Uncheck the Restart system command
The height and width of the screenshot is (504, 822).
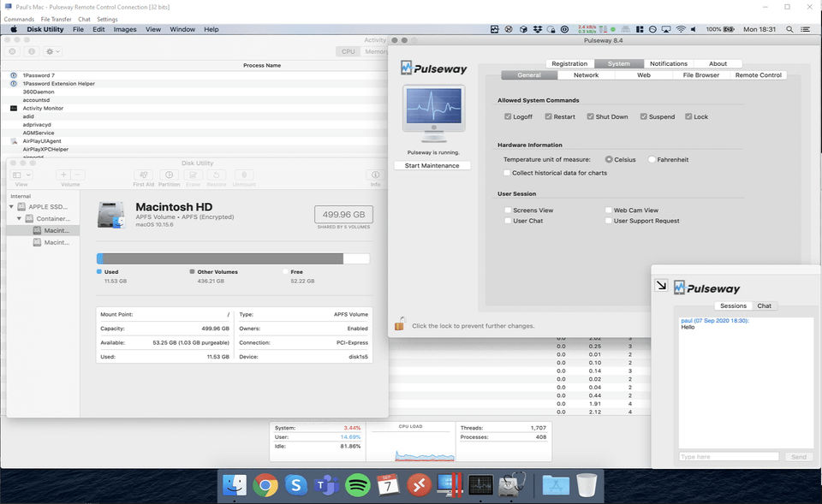tap(548, 116)
